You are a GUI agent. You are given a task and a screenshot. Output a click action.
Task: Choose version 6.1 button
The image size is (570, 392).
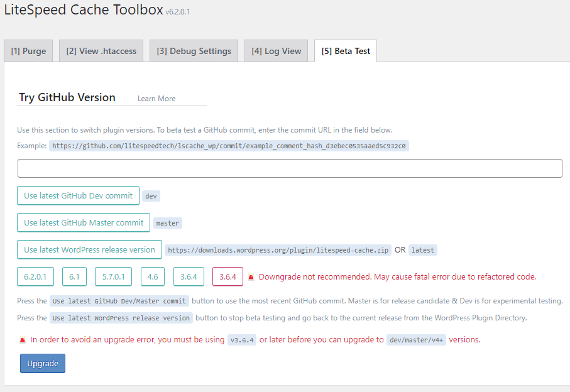pos(74,276)
